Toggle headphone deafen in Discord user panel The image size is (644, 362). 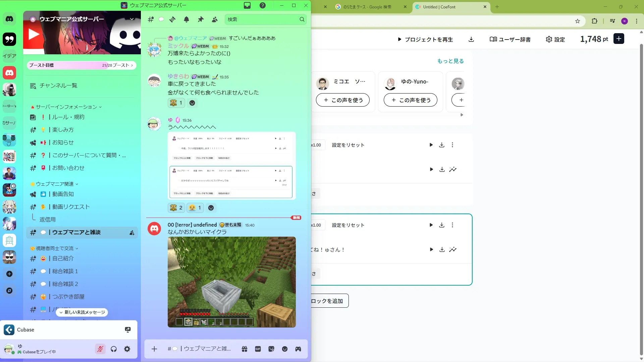[x=114, y=349]
